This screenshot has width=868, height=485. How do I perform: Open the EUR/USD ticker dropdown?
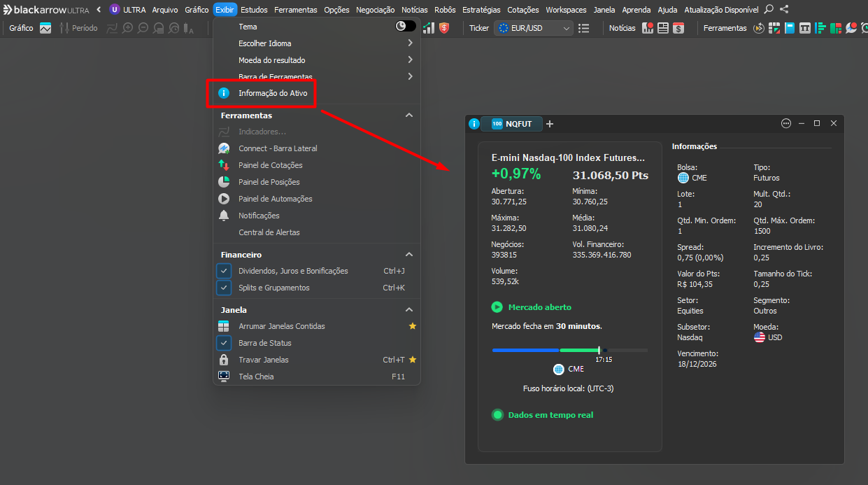click(x=534, y=28)
